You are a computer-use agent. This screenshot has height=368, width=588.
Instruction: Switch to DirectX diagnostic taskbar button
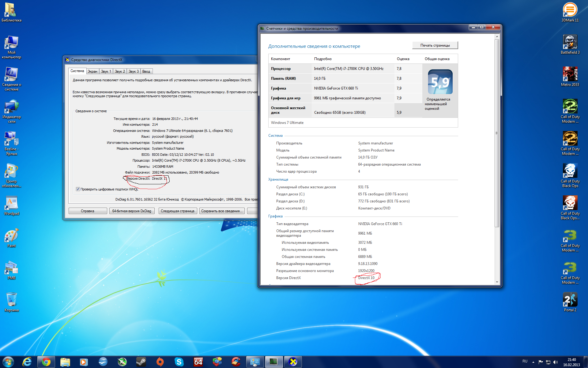click(293, 362)
